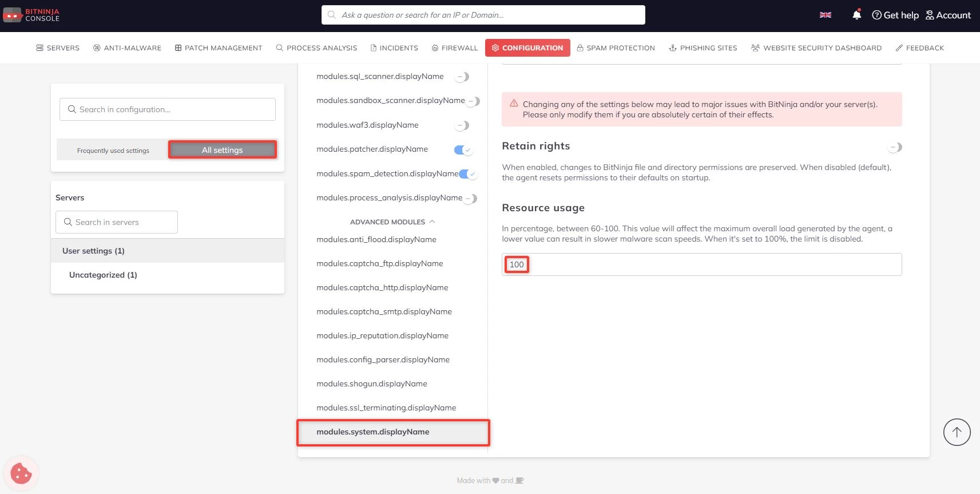The height and width of the screenshot is (494, 980).
Task: Open Process Analysis page
Action: click(316, 48)
